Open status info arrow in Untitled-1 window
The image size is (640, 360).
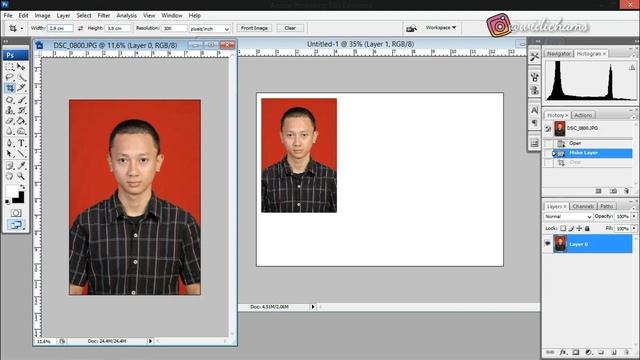pos(313,307)
